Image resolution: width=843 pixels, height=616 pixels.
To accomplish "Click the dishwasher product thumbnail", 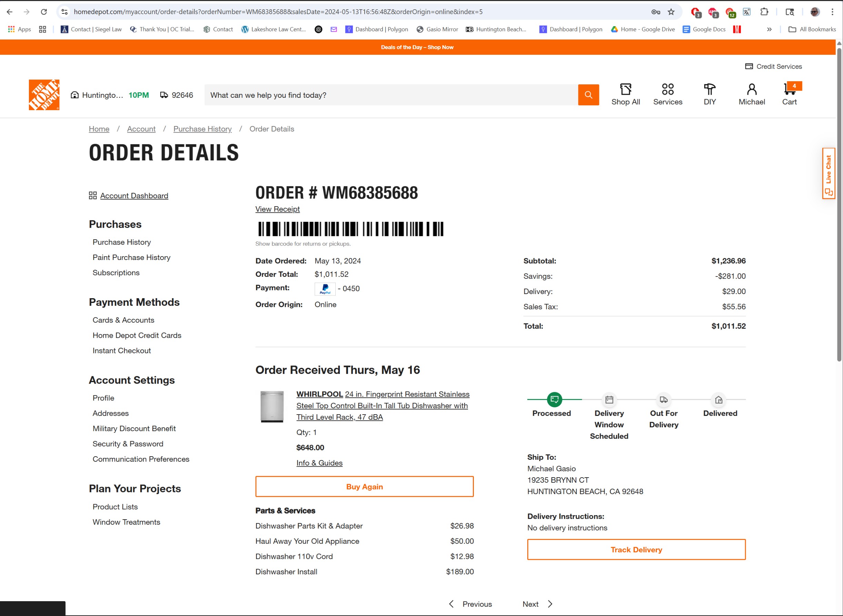I will (272, 406).
